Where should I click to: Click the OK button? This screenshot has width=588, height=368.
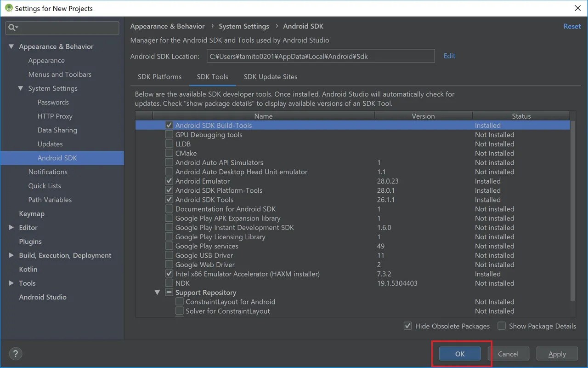(x=460, y=354)
